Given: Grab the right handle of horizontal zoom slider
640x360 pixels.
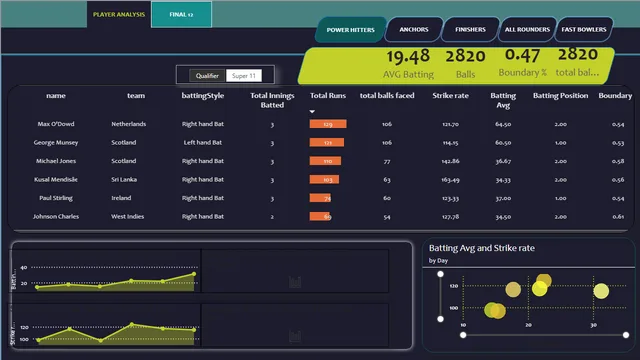Looking at the screenshot, I should [626, 335].
